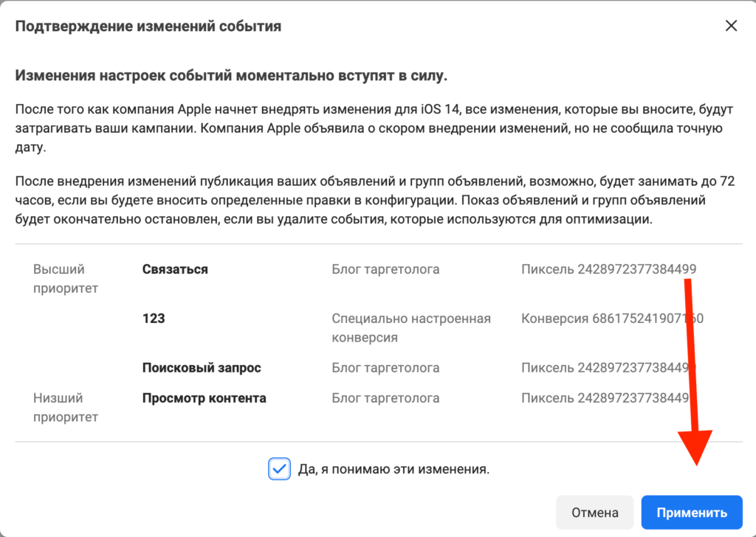Click Блог таргетолога in the Поисковый запрос row

385,367
